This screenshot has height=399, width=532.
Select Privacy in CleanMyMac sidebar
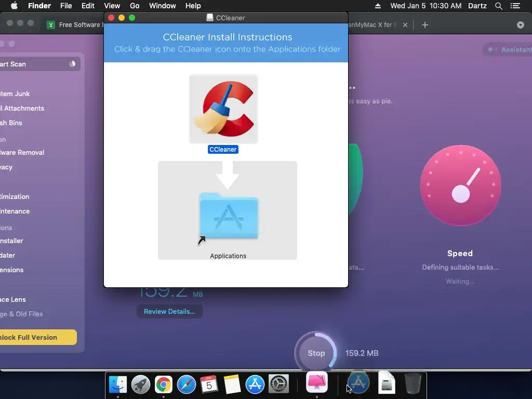(6, 167)
